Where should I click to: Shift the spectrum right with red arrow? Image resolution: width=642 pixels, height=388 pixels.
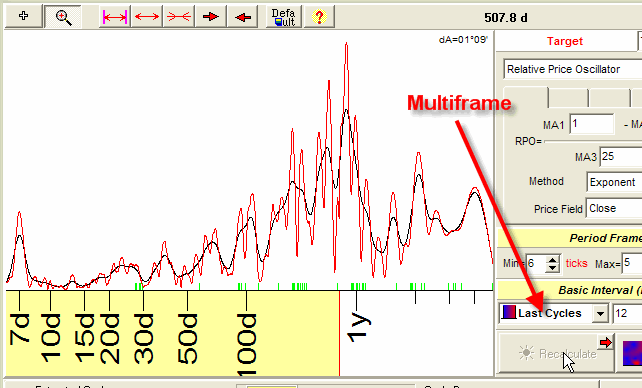(211, 17)
